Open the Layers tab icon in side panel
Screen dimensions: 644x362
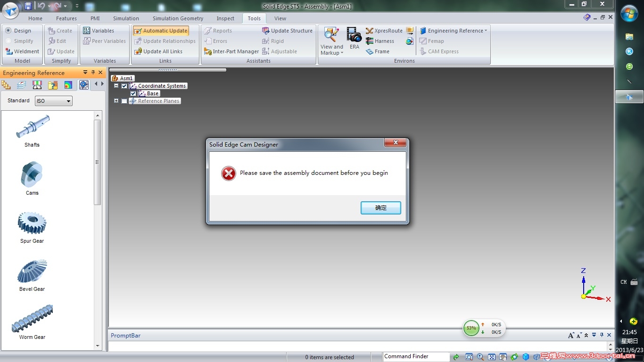coord(22,85)
